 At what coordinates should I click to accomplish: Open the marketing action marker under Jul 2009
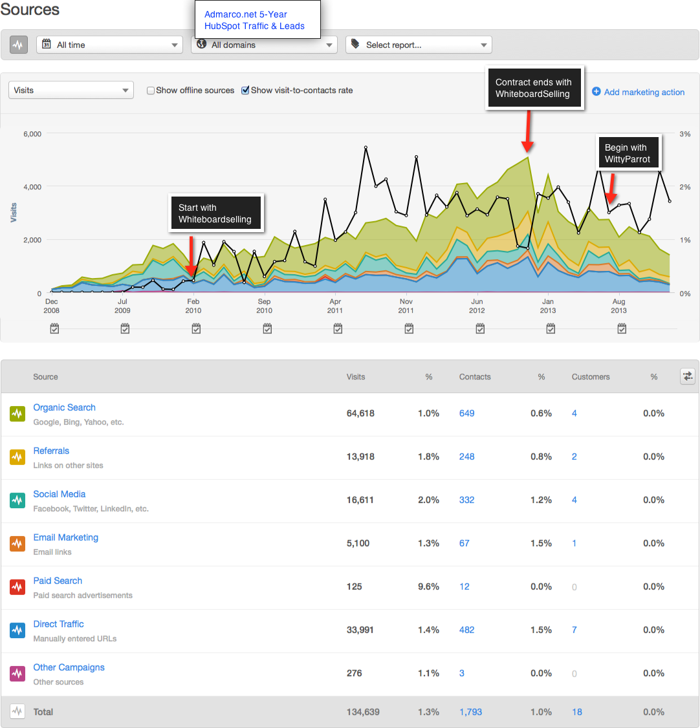pyautogui.click(x=125, y=328)
